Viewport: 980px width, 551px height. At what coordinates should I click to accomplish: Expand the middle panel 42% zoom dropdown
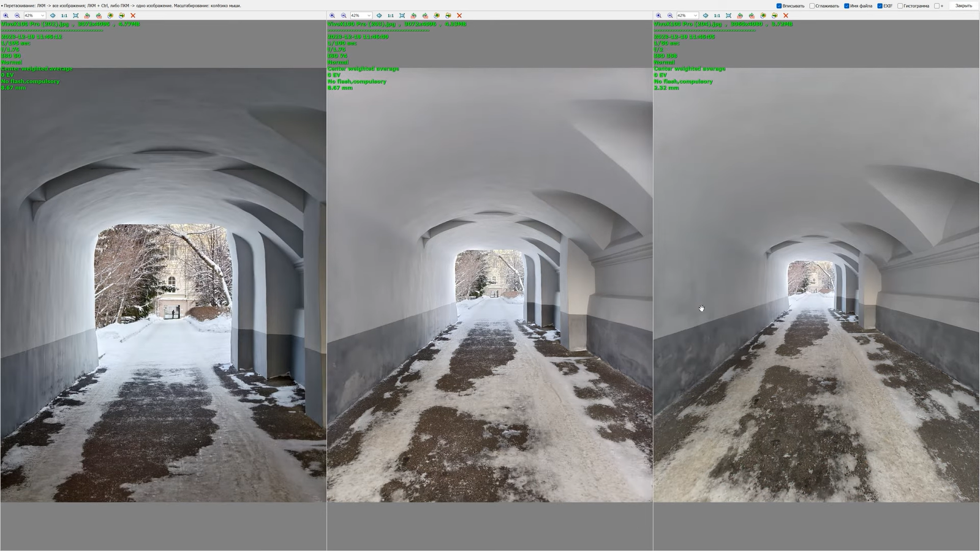(x=369, y=15)
